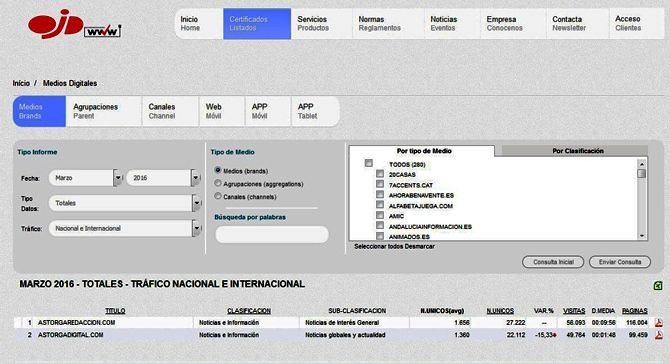Screen dimensions: 670x364
Task: Open the month dropdown showing Marzo
Action: click(85, 178)
